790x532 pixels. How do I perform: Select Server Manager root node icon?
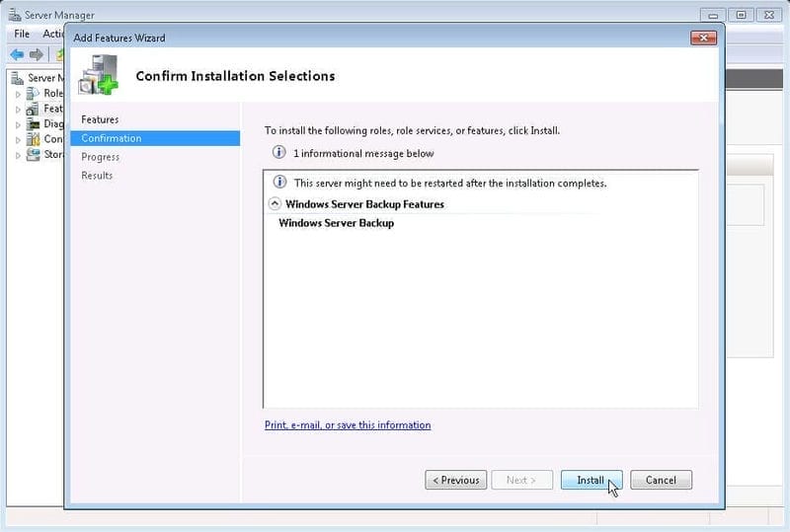18,78
